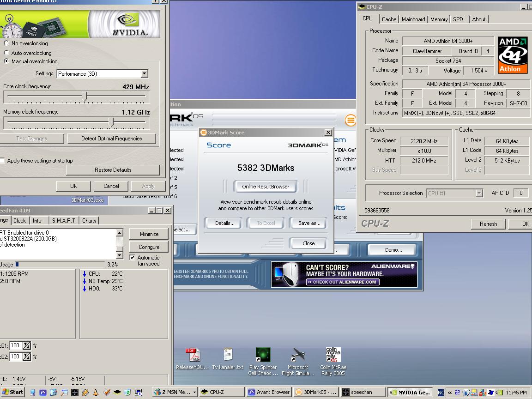532x399 pixels.
Task: Open the Processor Selection CPU #1 dropdown
Action: (479, 193)
